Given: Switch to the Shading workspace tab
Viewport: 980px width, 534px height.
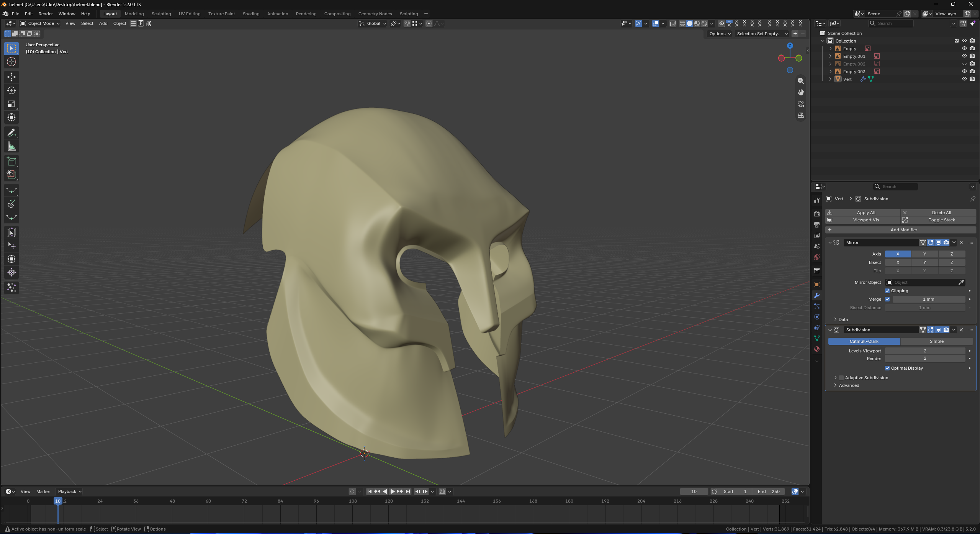Looking at the screenshot, I should tap(251, 14).
